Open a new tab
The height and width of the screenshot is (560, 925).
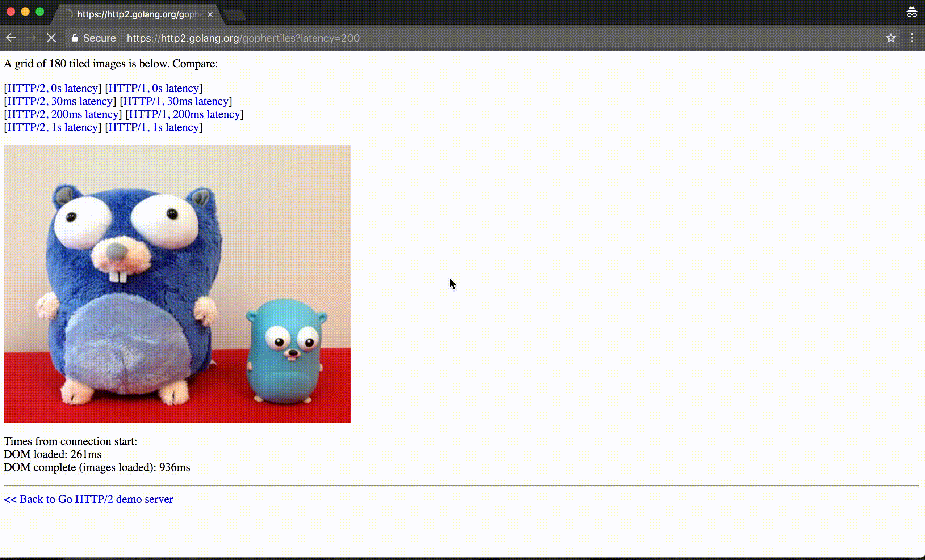pyautogui.click(x=235, y=15)
